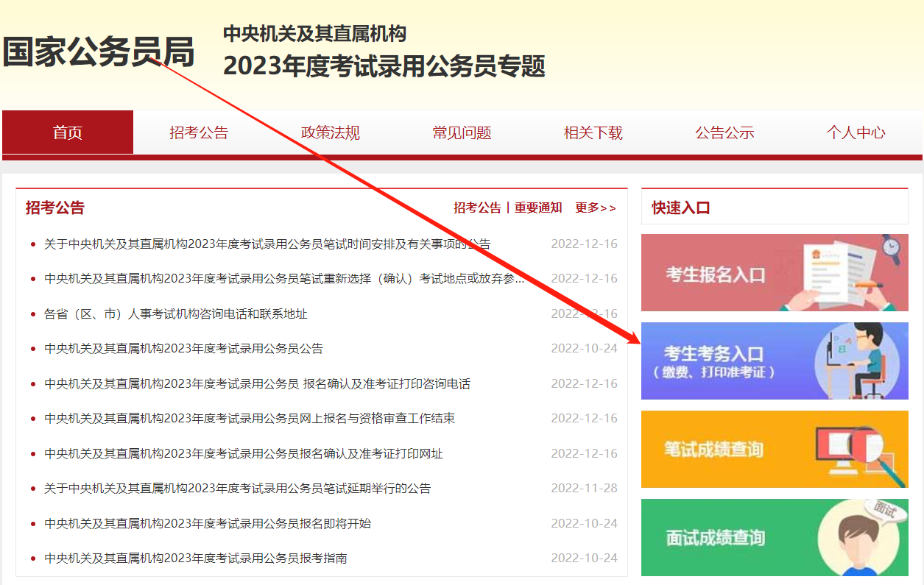
Task: Switch to the 首页 tab
Action: tap(67, 132)
